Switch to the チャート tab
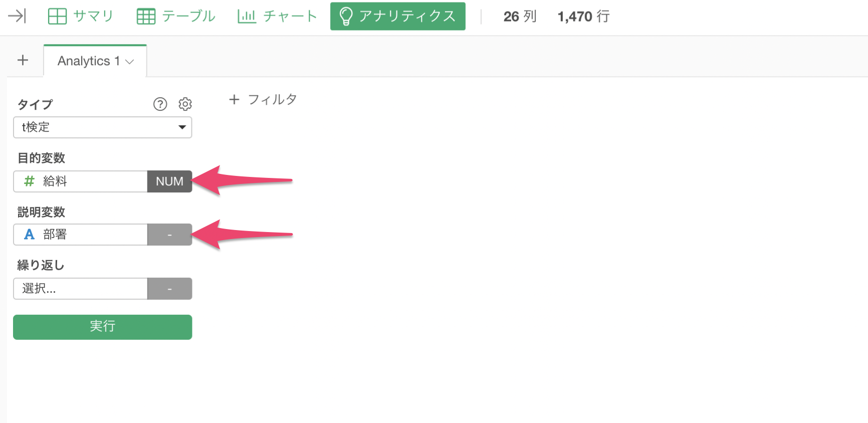 (277, 16)
